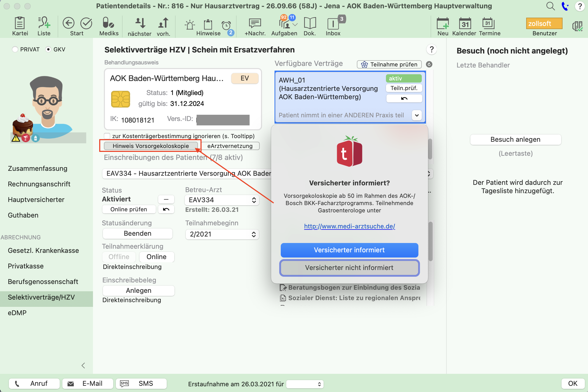
Task: Click undo arrow in AWH_01 contract card
Action: (404, 98)
